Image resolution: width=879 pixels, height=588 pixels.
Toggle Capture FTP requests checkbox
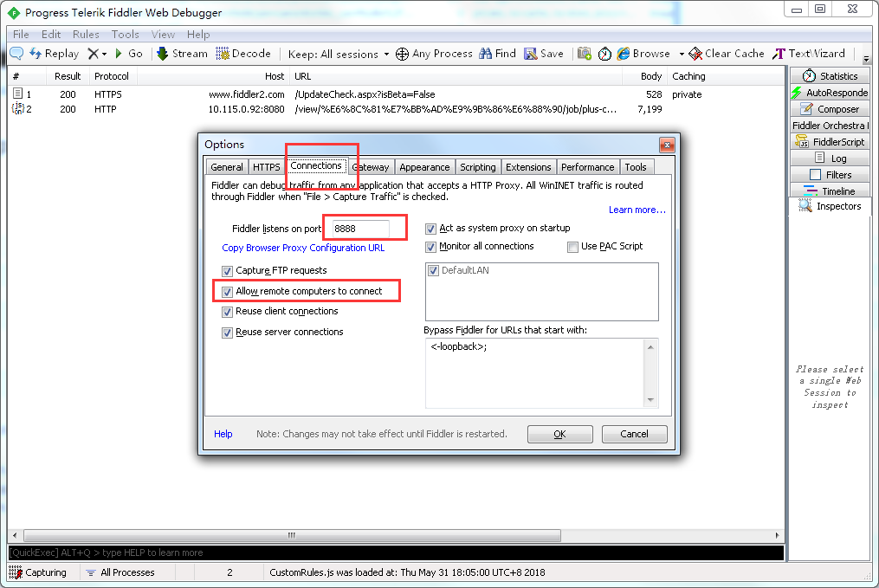(x=227, y=271)
